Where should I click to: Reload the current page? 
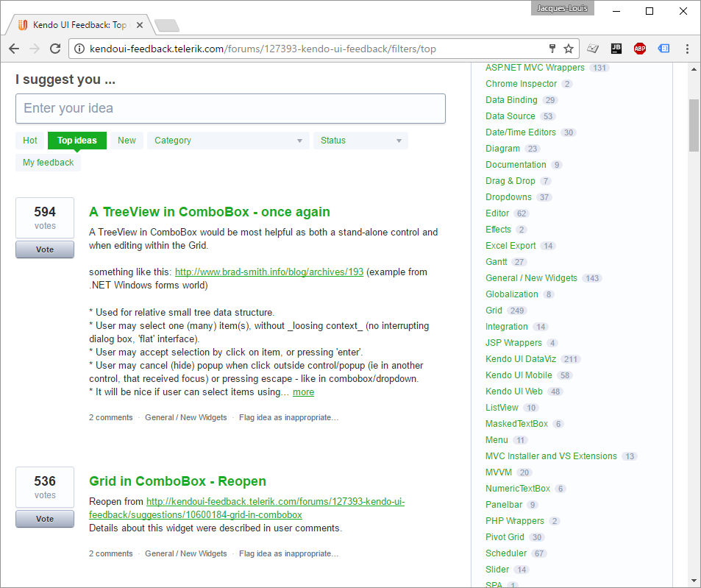55,49
